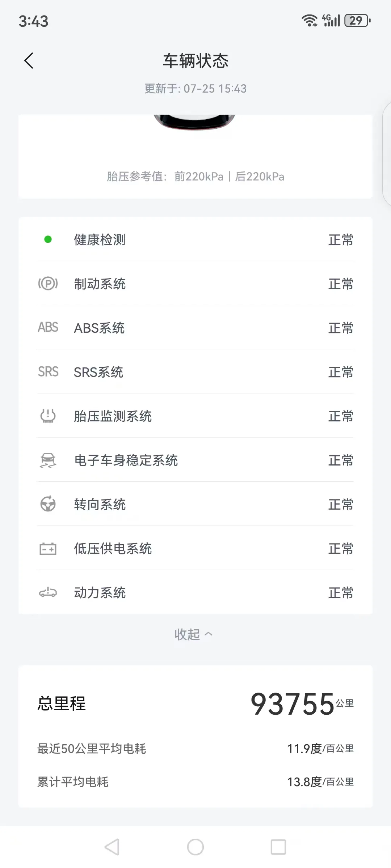The width and height of the screenshot is (391, 868).
Task: Tap the steering wheel icon
Action: (48, 504)
